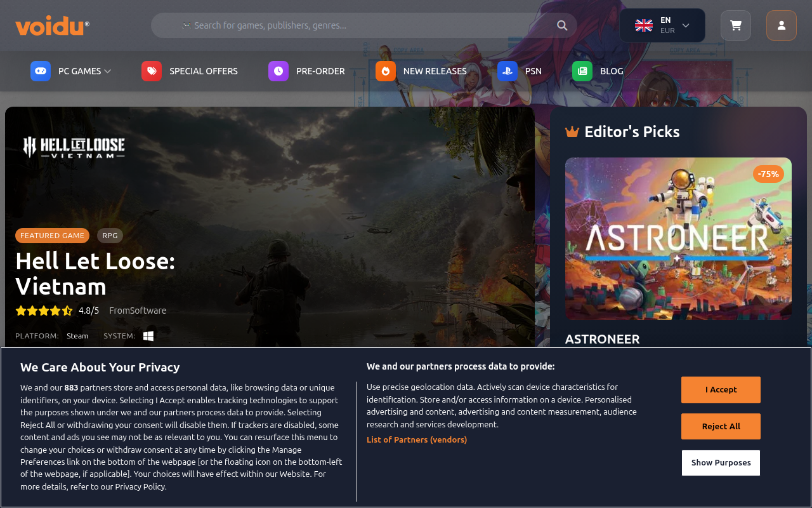Screen dimensions: 812x508
Task: Click the We Care About Your Privacy heading
Action: [100, 367]
